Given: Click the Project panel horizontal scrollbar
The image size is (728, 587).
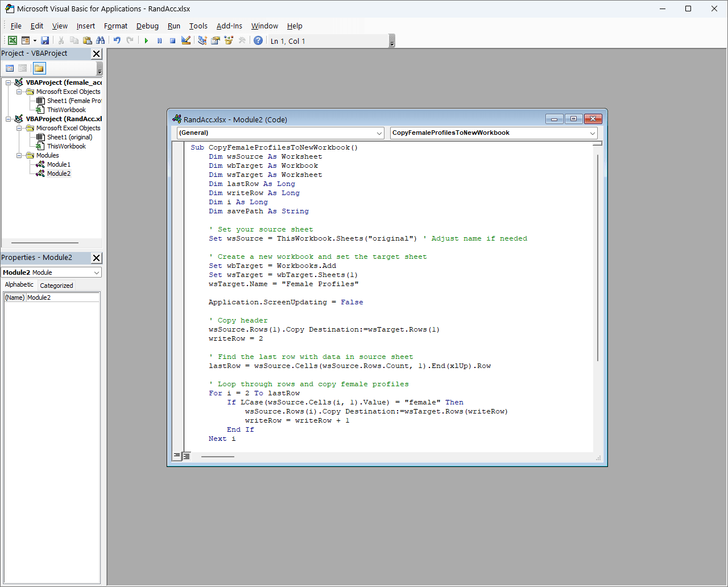Looking at the screenshot, I should (x=45, y=243).
